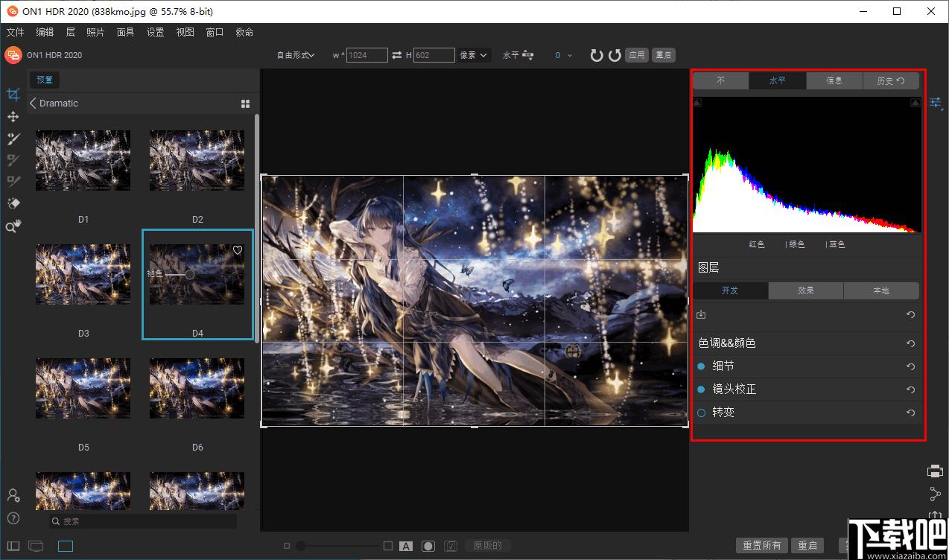Open the 窗口 menu
949x560 pixels.
pyautogui.click(x=215, y=32)
